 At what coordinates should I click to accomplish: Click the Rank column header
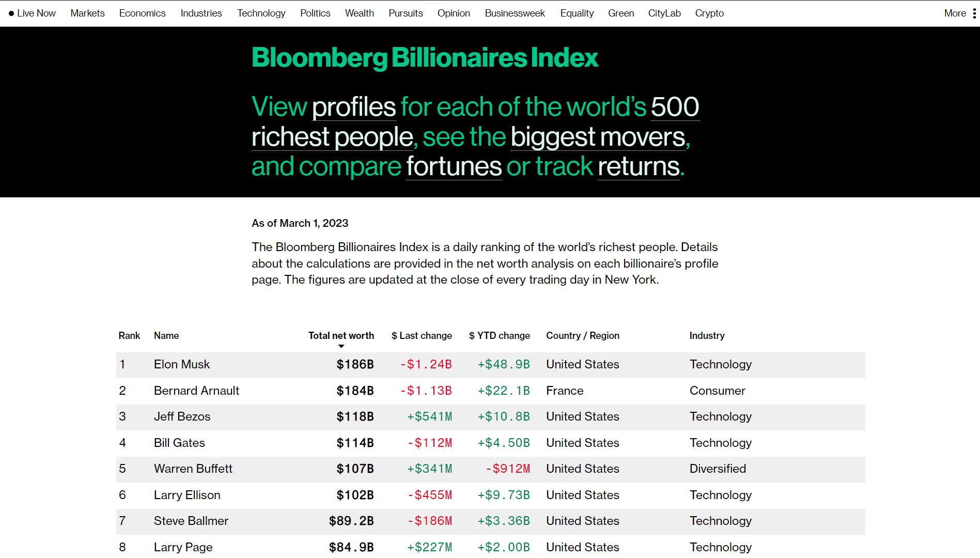(129, 336)
